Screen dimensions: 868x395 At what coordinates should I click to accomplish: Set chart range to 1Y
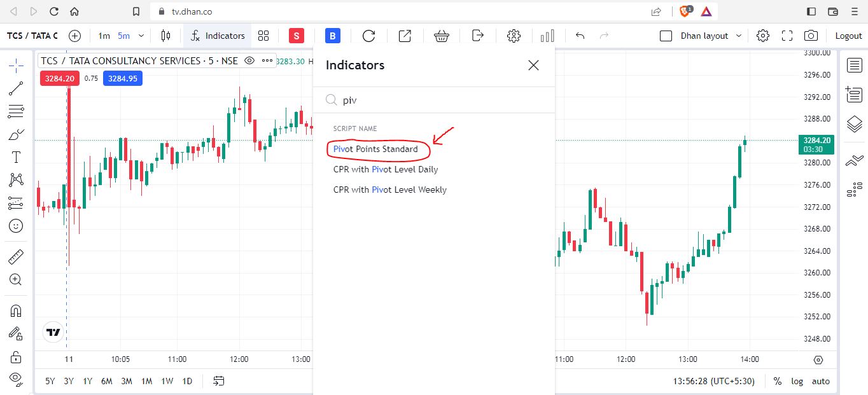point(88,381)
